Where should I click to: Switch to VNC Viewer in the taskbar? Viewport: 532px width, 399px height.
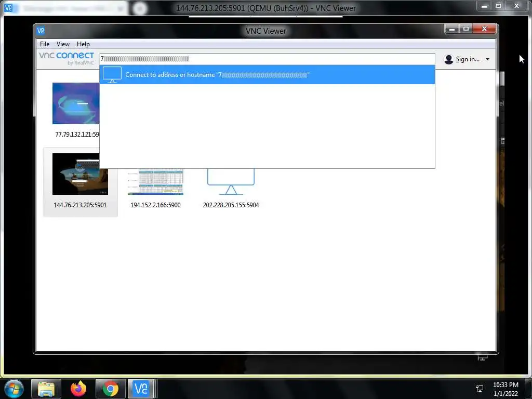141,389
